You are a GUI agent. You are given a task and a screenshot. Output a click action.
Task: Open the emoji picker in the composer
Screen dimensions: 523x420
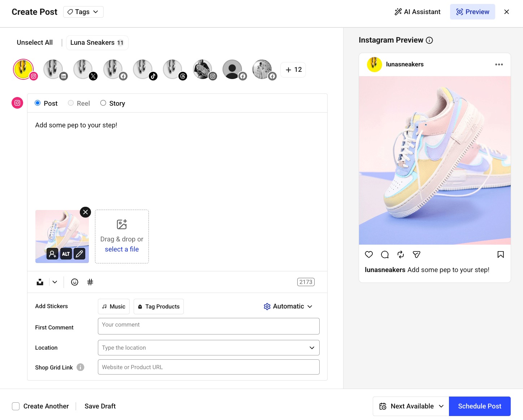[74, 282]
